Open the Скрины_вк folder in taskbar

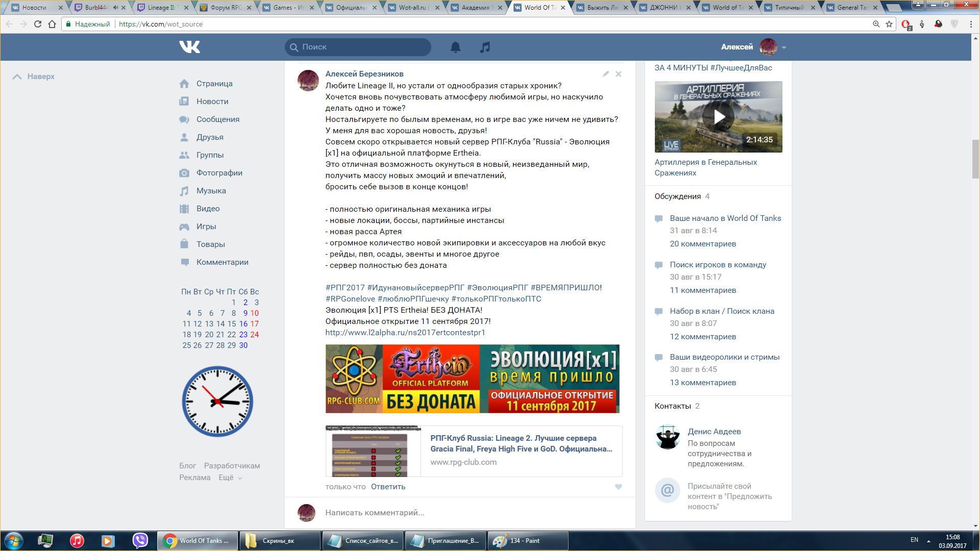[x=280, y=541]
